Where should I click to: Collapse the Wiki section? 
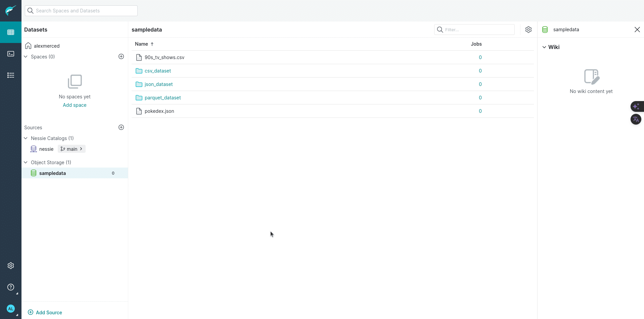click(544, 47)
